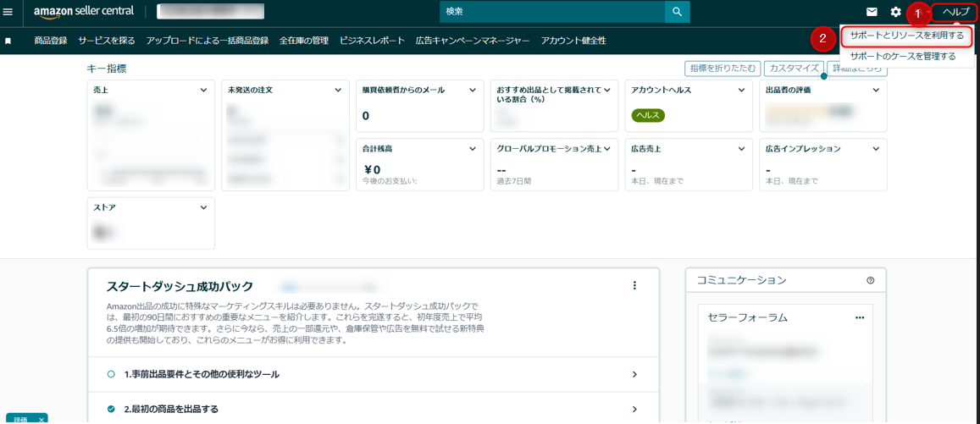Click the search magnifier button
The width and height of the screenshot is (980, 424).
pyautogui.click(x=677, y=12)
